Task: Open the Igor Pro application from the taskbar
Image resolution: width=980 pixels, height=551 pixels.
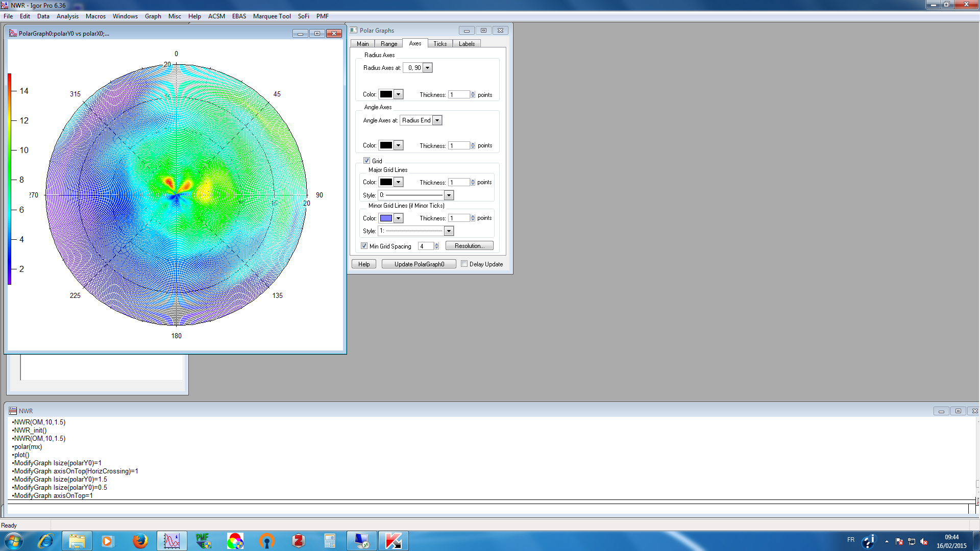Action: [171, 541]
